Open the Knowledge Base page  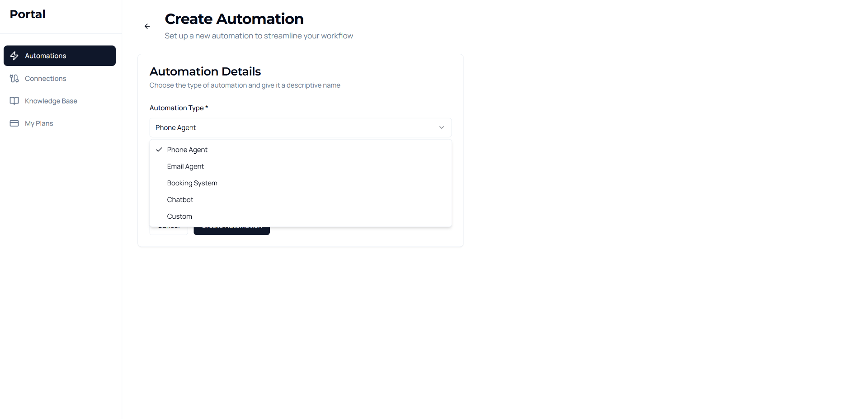point(51,101)
